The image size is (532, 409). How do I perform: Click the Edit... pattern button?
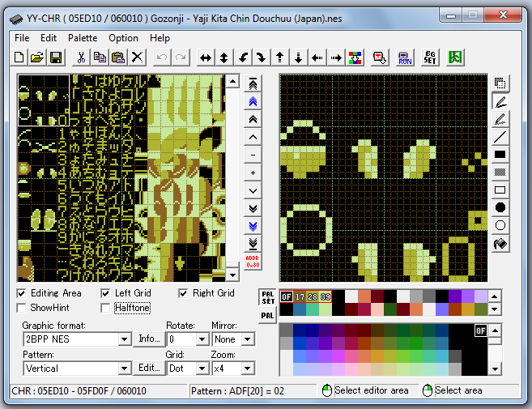[149, 368]
